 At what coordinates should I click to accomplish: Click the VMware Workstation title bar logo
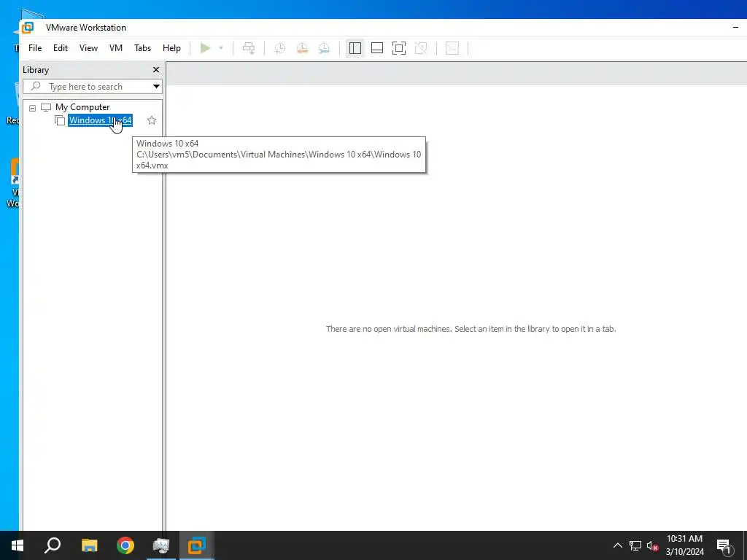click(x=28, y=28)
